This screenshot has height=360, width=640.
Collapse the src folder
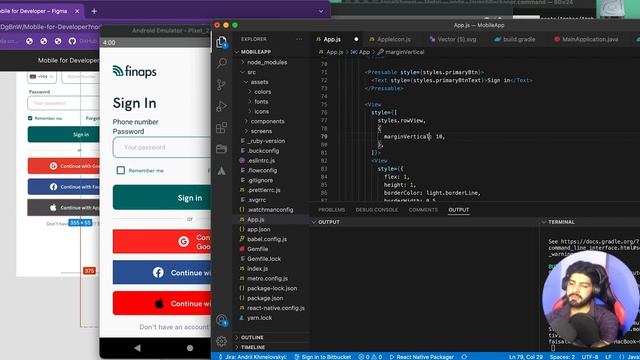pos(251,72)
